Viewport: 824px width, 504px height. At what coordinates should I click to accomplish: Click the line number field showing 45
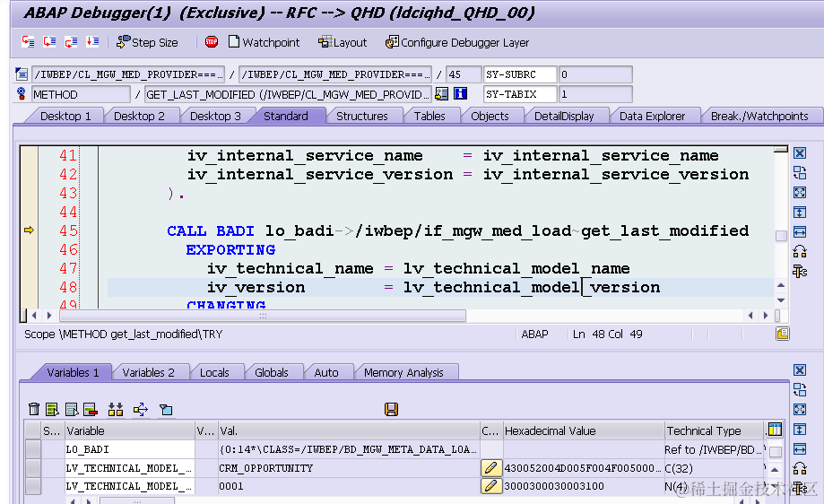(464, 74)
